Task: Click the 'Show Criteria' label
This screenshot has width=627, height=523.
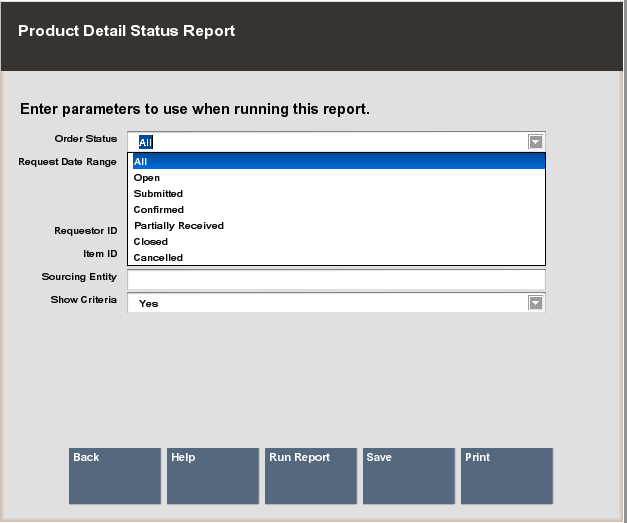Action: point(84,299)
